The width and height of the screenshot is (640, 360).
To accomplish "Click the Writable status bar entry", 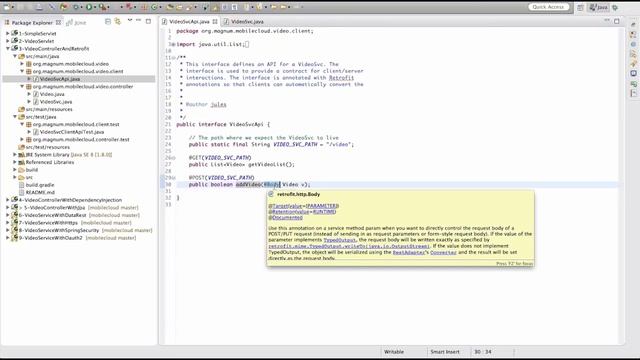I will click(394, 351).
